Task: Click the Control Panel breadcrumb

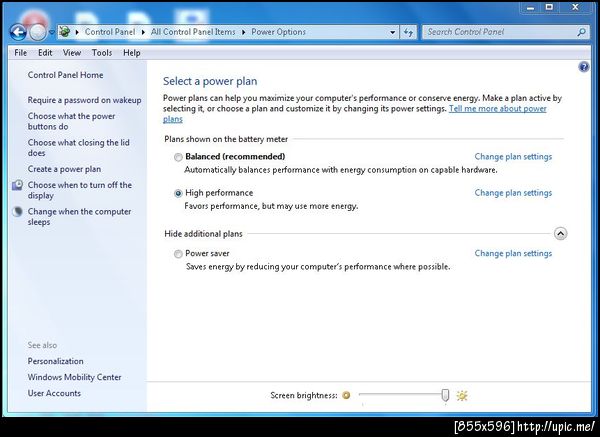Action: click(110, 32)
